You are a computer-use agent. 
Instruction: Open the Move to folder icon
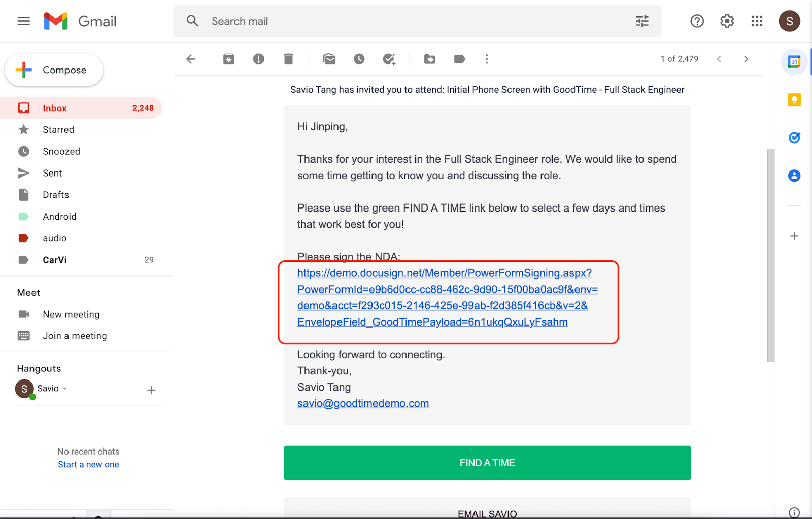[430, 59]
